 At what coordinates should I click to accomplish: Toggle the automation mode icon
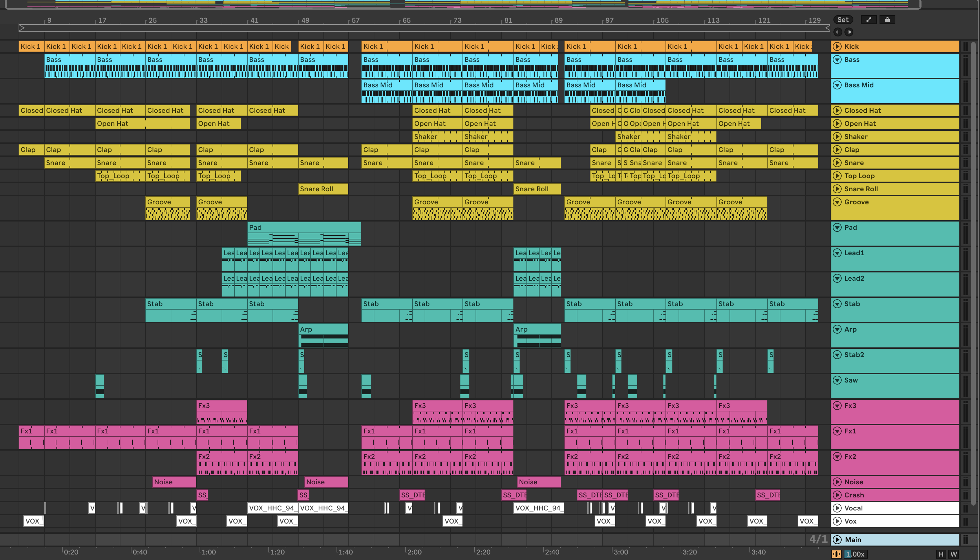[869, 20]
